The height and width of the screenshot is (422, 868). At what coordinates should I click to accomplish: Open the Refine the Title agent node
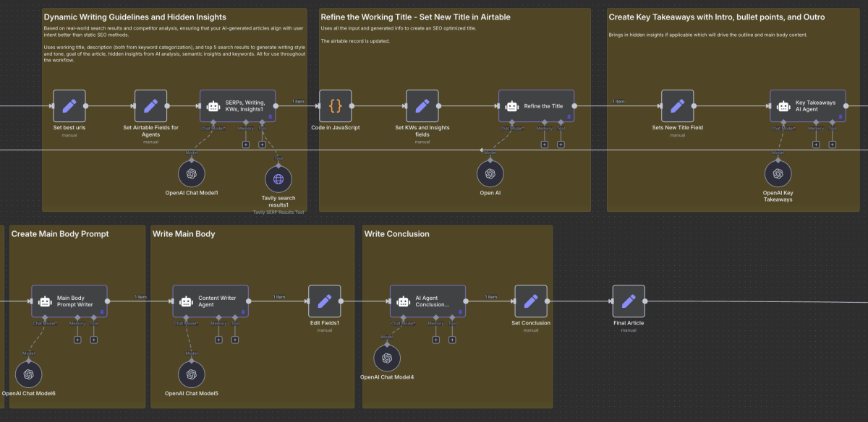pos(537,105)
